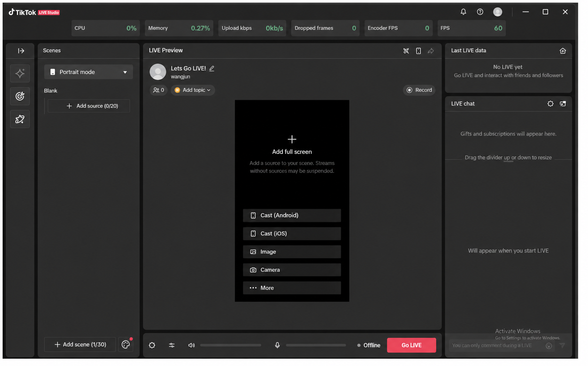Image resolution: width=588 pixels, height=366 pixels.
Task: Expand the left sidebar arrow
Action: pos(21,51)
